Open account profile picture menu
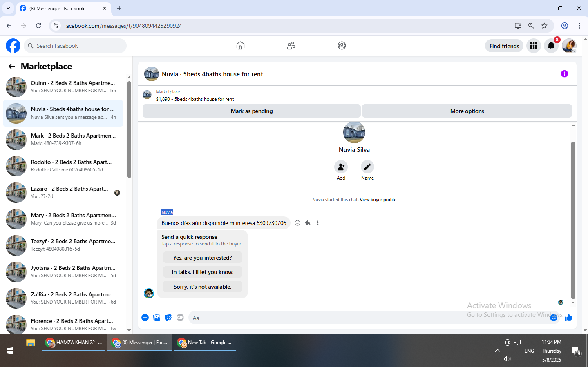Viewport: 588px width, 367px height. click(x=569, y=46)
